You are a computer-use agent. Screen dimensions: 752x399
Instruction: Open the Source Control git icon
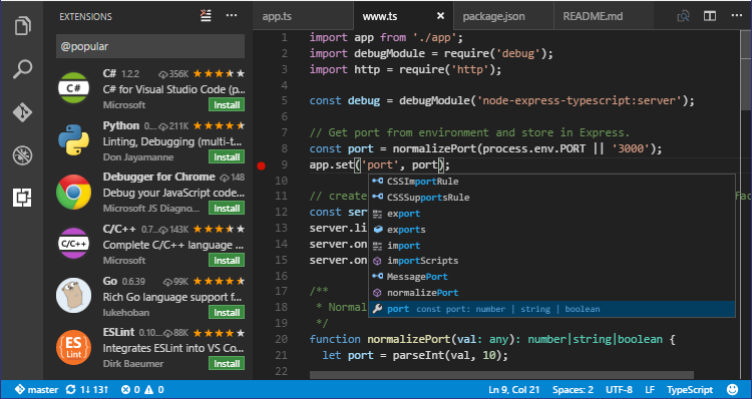[x=22, y=112]
